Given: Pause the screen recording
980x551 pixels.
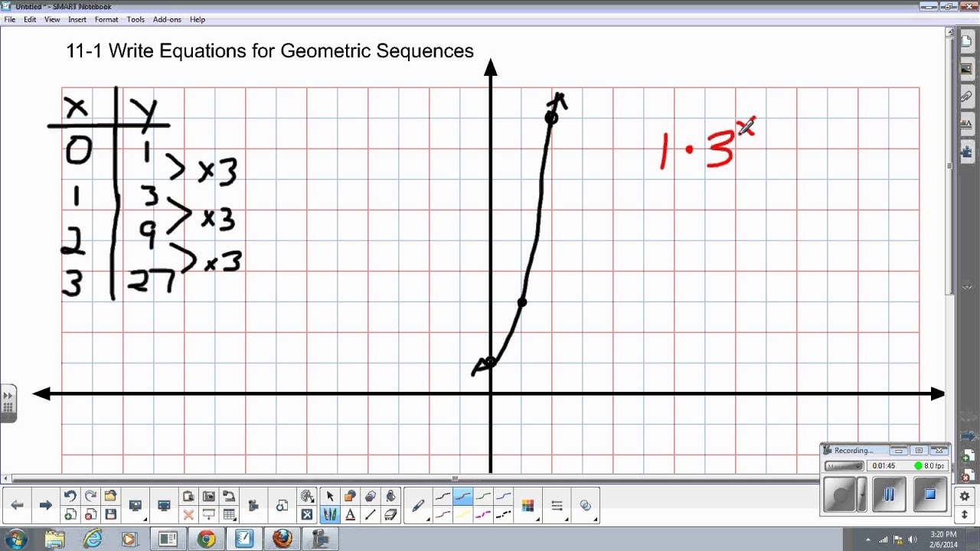Looking at the screenshot, I should (889, 495).
